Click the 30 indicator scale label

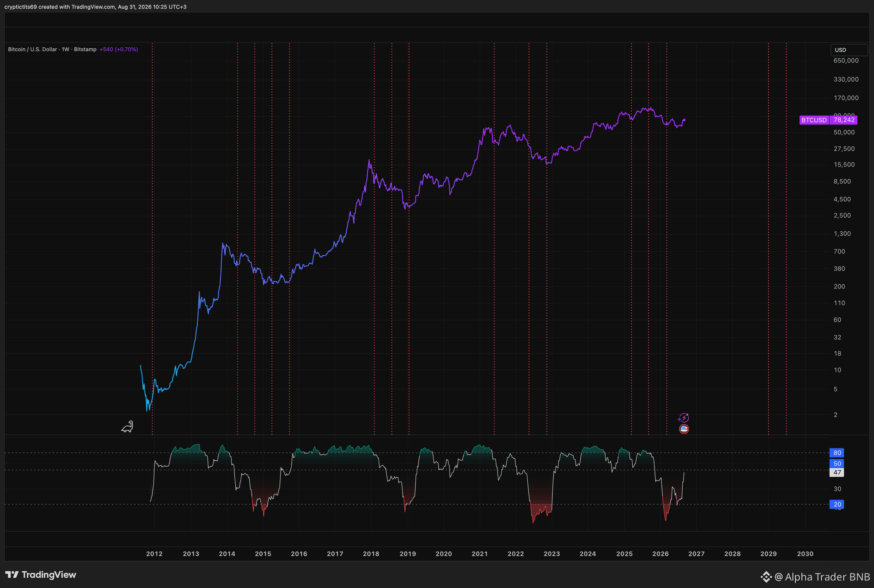[x=837, y=489]
